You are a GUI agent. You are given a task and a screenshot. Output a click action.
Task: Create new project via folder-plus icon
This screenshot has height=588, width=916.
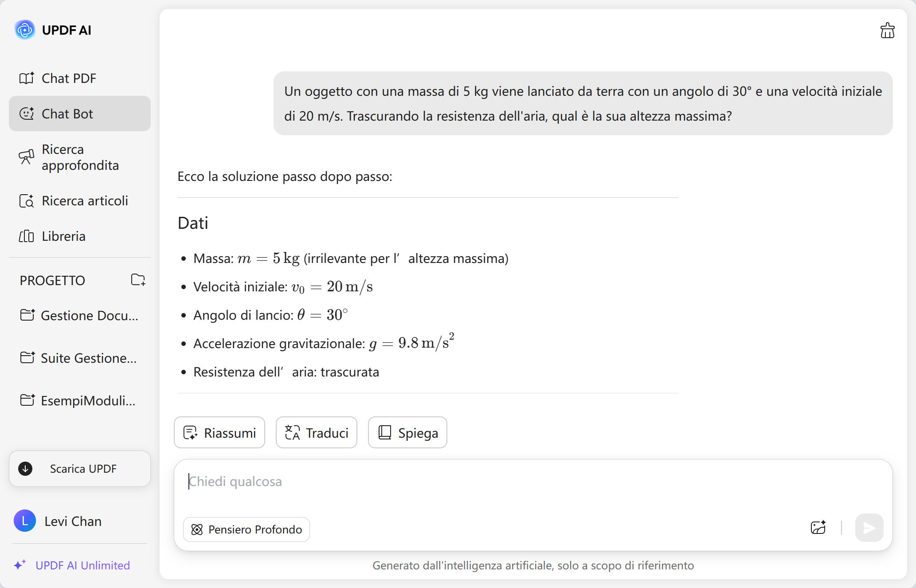click(138, 280)
